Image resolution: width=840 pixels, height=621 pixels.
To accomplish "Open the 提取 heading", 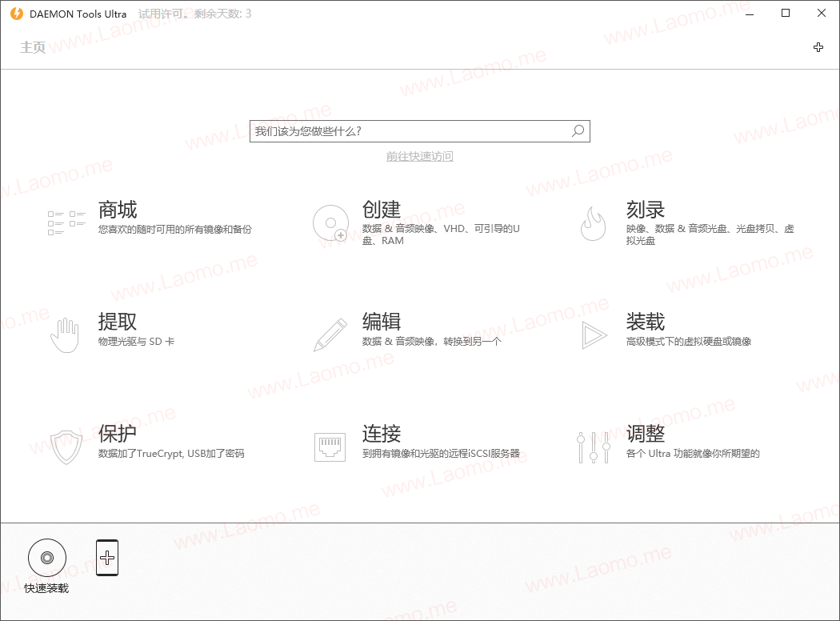I will coord(118,322).
